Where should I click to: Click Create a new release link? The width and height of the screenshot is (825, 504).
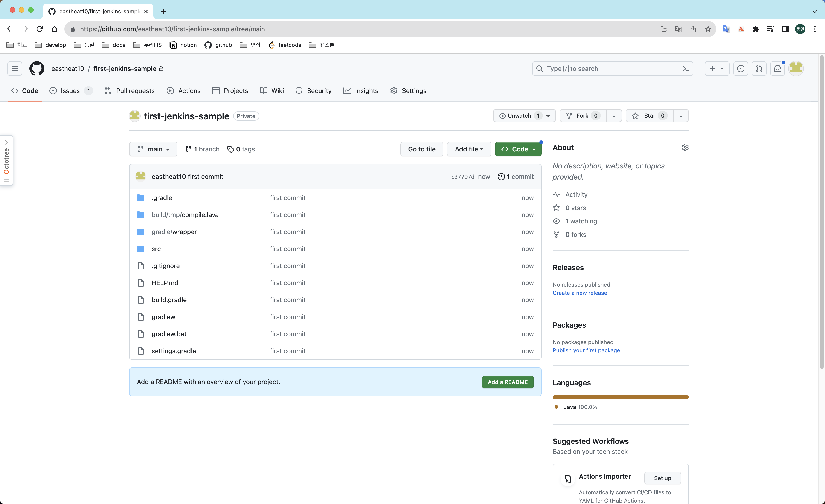(580, 293)
